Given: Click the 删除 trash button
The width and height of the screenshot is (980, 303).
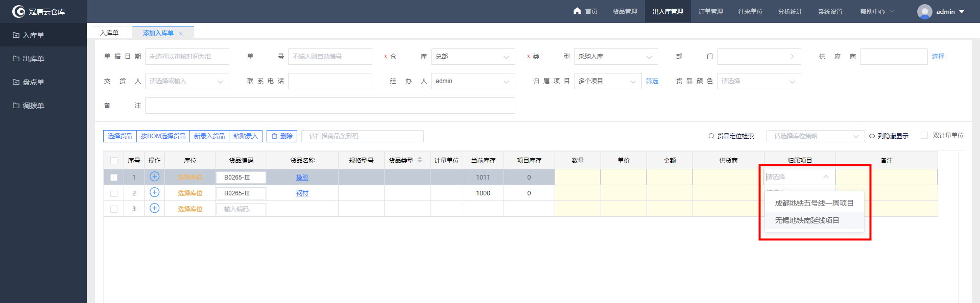Looking at the screenshot, I should pos(282,136).
